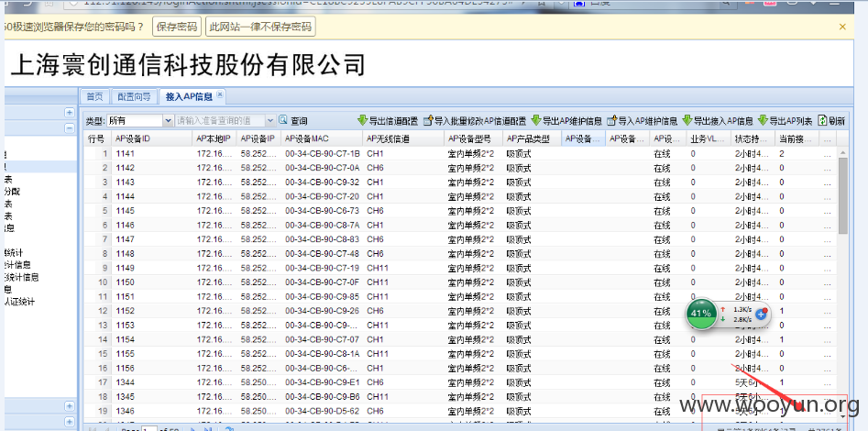
Task: Click the 当前接... column header
Action: tap(797, 139)
